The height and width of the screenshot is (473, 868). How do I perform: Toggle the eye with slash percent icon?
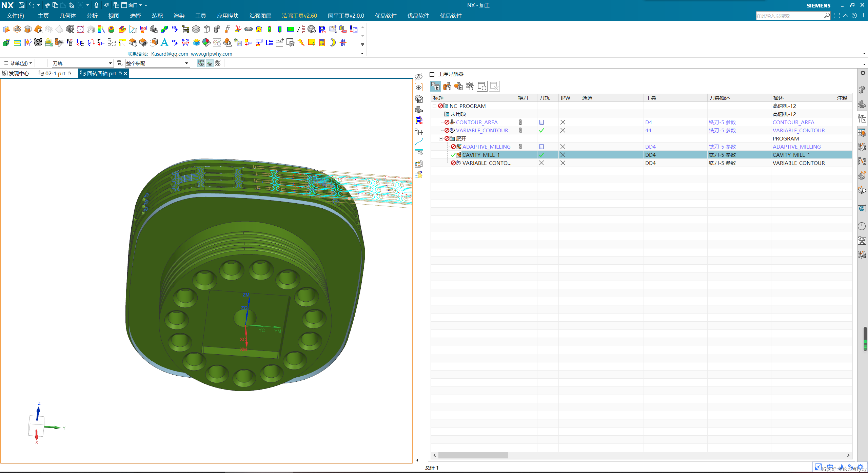pos(218,63)
